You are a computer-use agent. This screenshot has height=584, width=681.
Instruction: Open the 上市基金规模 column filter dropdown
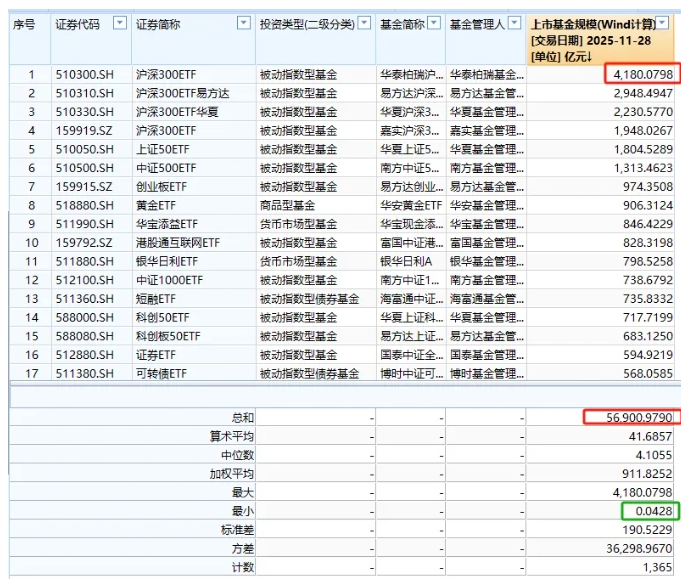(662, 23)
